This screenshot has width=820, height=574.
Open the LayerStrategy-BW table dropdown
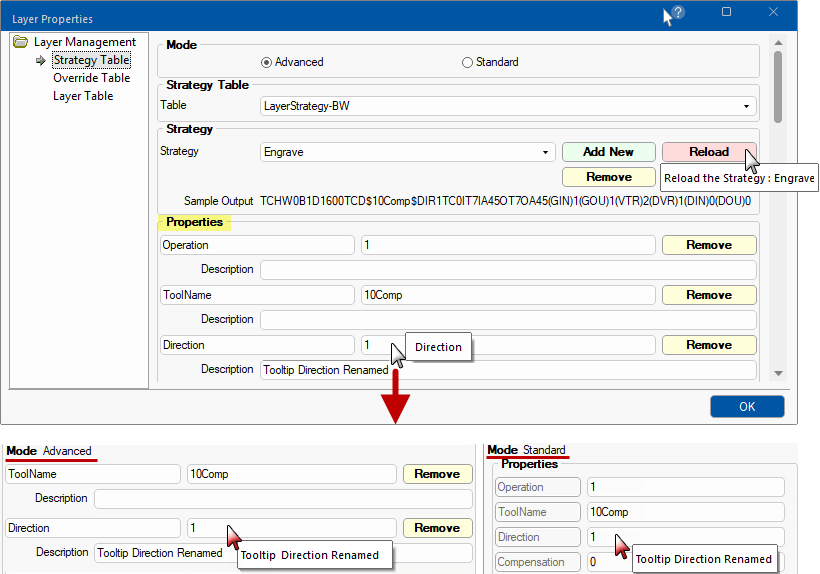tap(747, 106)
